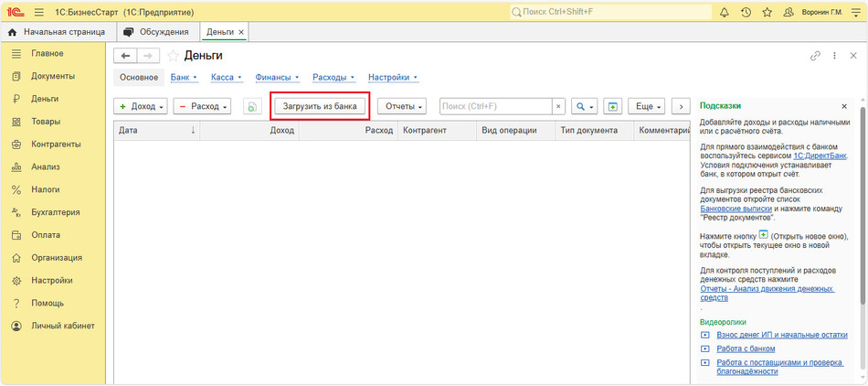This screenshot has height=386, width=868.
Task: Clear the search field with x
Action: point(558,107)
